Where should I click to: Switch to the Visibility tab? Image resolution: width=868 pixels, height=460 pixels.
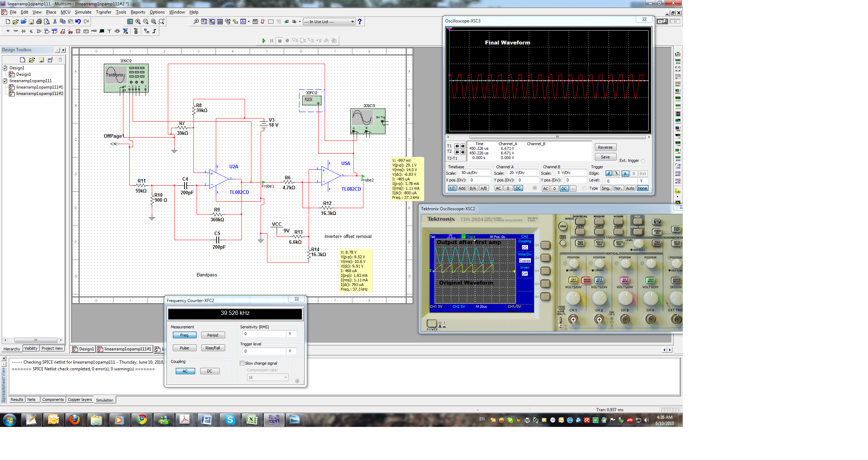(x=31, y=348)
